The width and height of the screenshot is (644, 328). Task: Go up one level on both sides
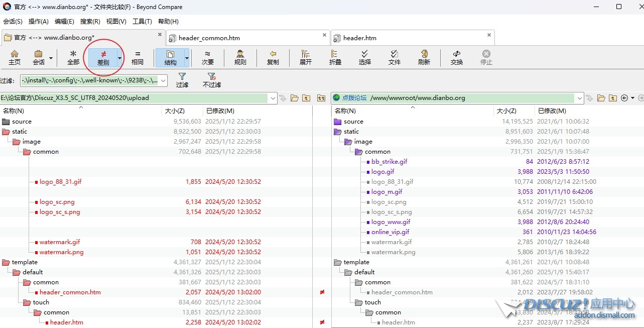[x=321, y=98]
